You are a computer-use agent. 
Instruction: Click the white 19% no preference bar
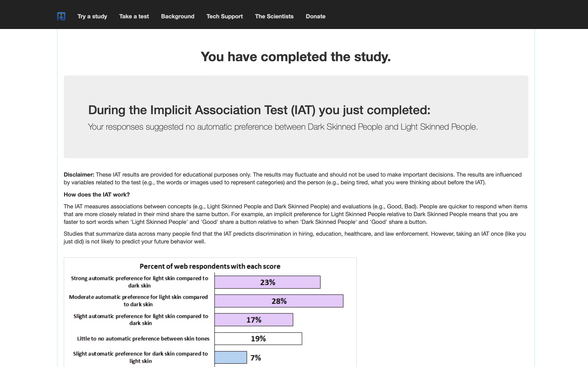click(x=258, y=339)
